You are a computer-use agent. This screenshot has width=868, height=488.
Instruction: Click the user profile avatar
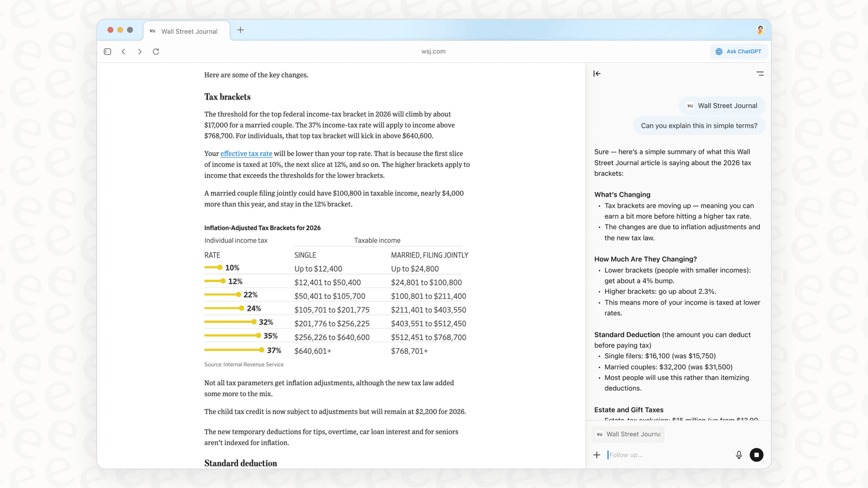[x=760, y=30]
